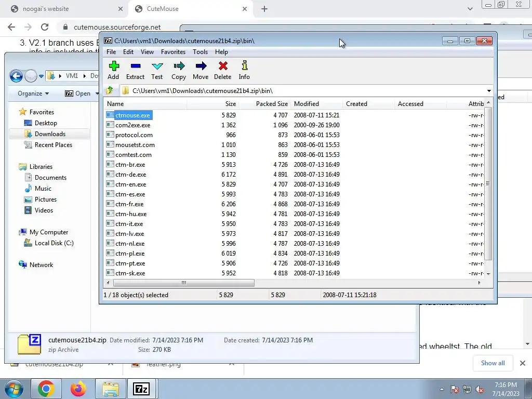
Task: Close the CuteMouse browser tab
Action: (245, 9)
